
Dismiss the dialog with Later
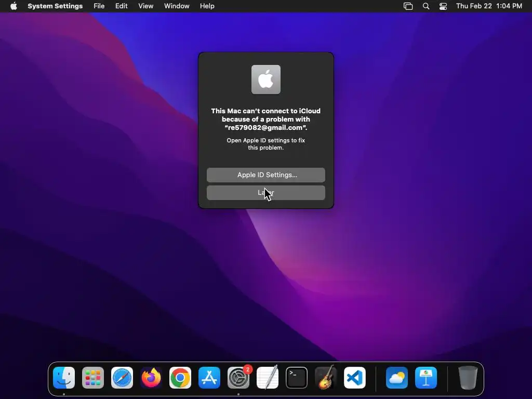pyautogui.click(x=266, y=192)
